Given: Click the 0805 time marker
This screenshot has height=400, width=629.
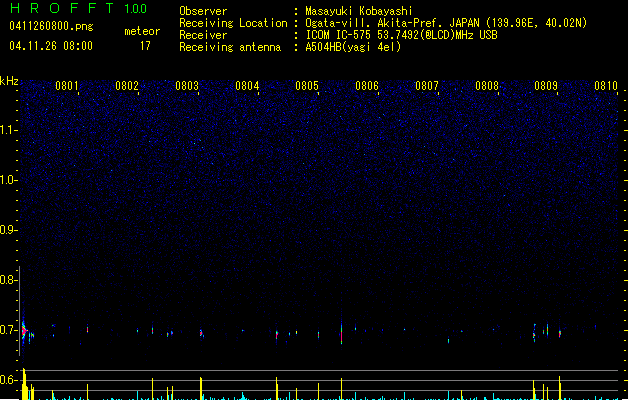Looking at the screenshot, I should [x=307, y=86].
